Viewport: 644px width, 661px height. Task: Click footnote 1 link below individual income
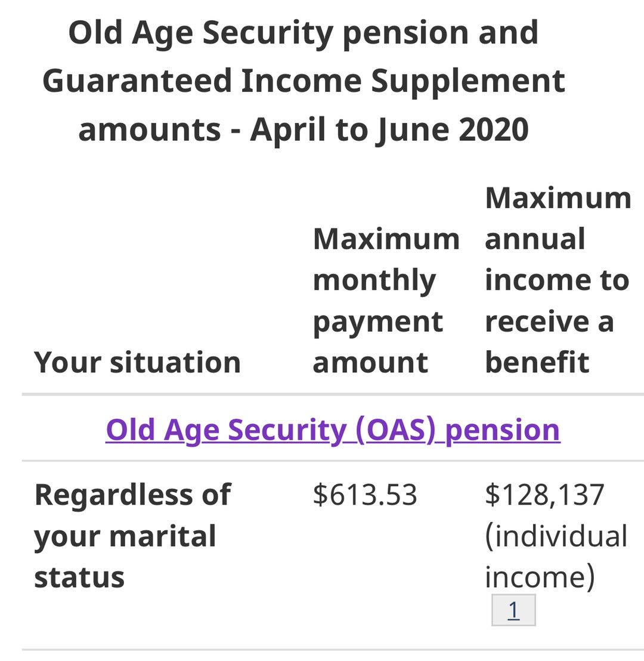coord(513,610)
